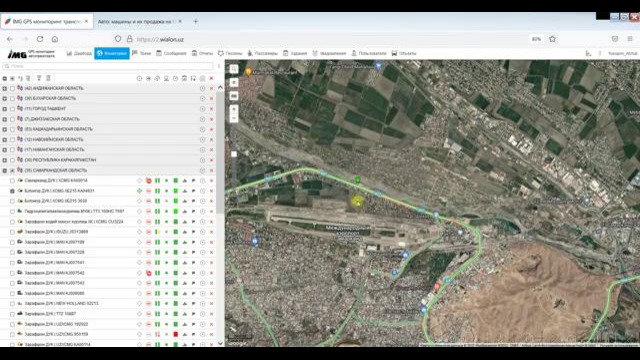Open browser home page
Viewport: 640px width, 360px height.
pyautogui.click(x=55, y=39)
